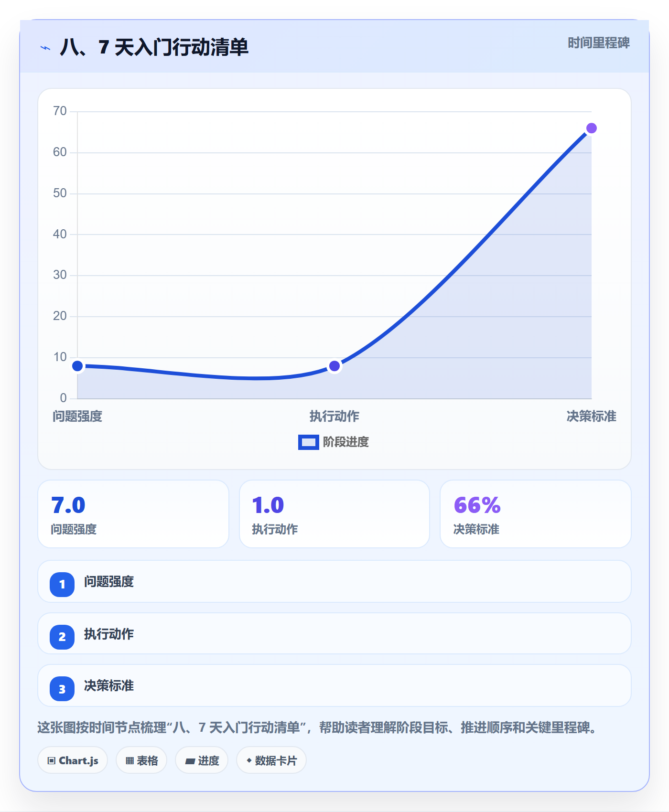The height and width of the screenshot is (812, 669).
Task: Click the 70 tick on the y-axis
Action: [60, 111]
